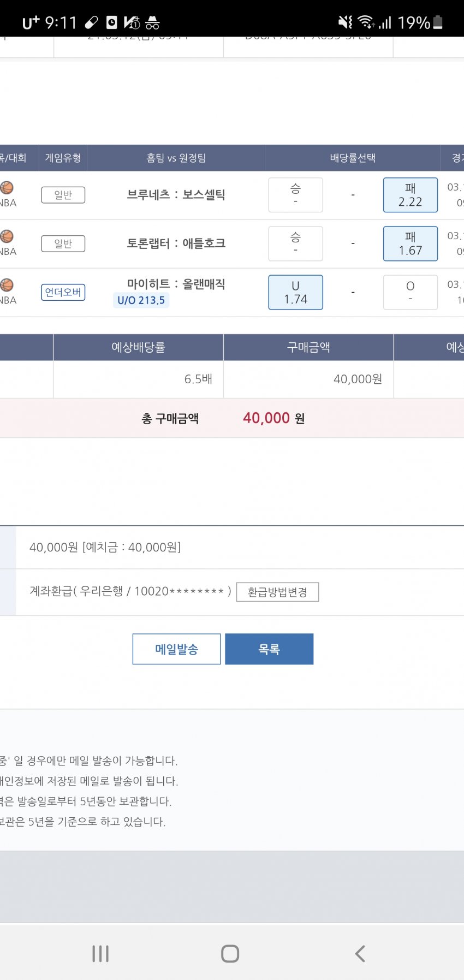Select 승 option for 브루네츠 vs 보스셀틱

pyautogui.click(x=295, y=195)
